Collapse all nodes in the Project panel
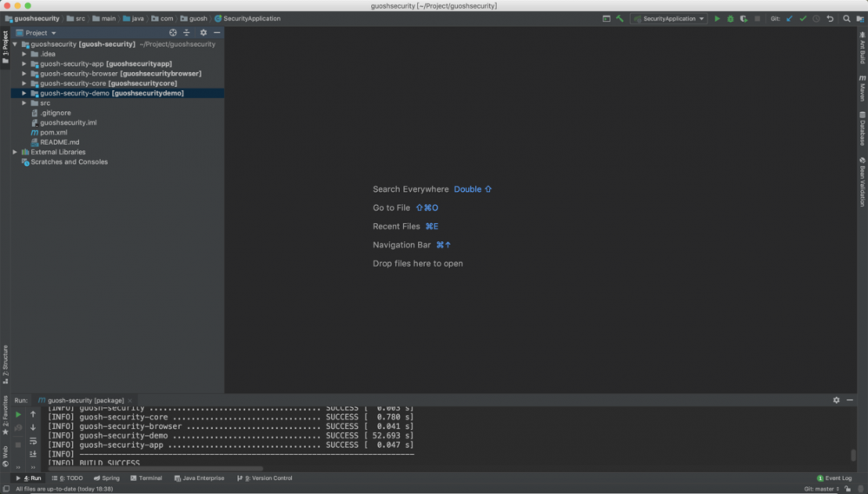The image size is (868, 494). (186, 33)
